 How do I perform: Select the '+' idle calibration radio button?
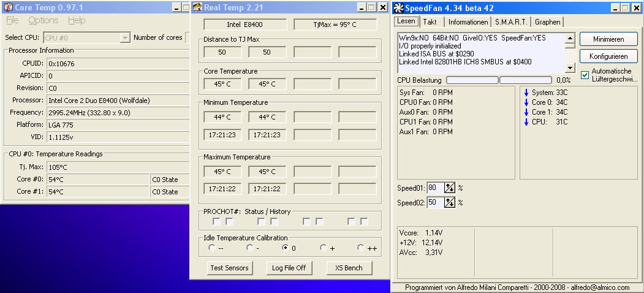pos(323,248)
